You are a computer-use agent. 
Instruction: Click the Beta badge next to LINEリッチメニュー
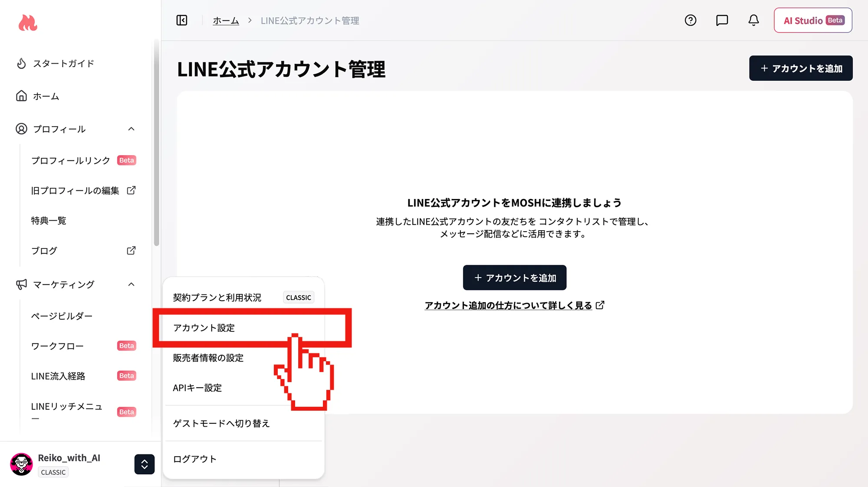point(127,412)
